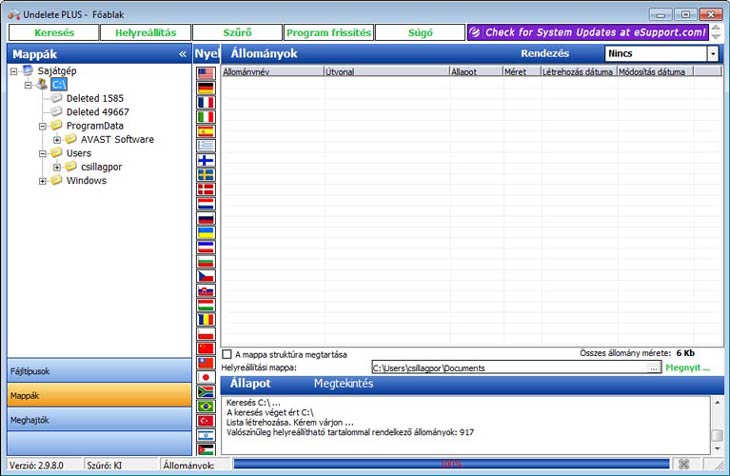Click the Keresés button
The height and width of the screenshot is (476, 730).
click(54, 33)
